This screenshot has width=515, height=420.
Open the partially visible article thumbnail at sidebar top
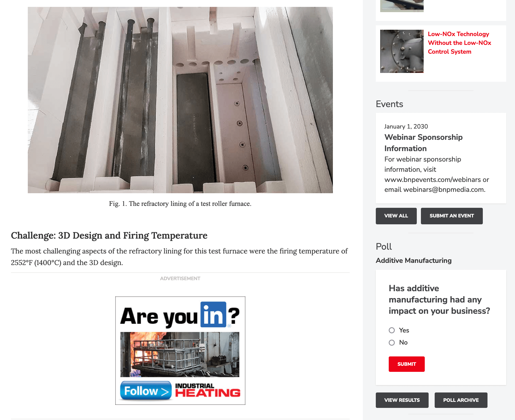tap(402, 6)
